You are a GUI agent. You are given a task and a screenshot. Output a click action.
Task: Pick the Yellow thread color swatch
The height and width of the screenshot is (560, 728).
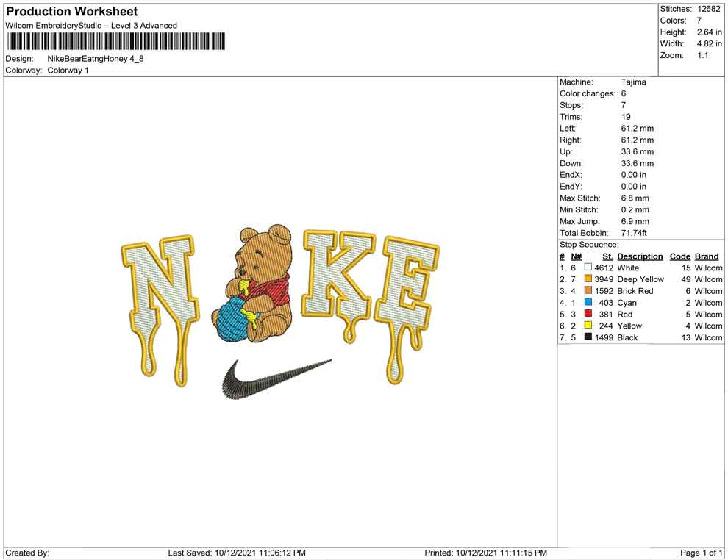pyautogui.click(x=588, y=326)
